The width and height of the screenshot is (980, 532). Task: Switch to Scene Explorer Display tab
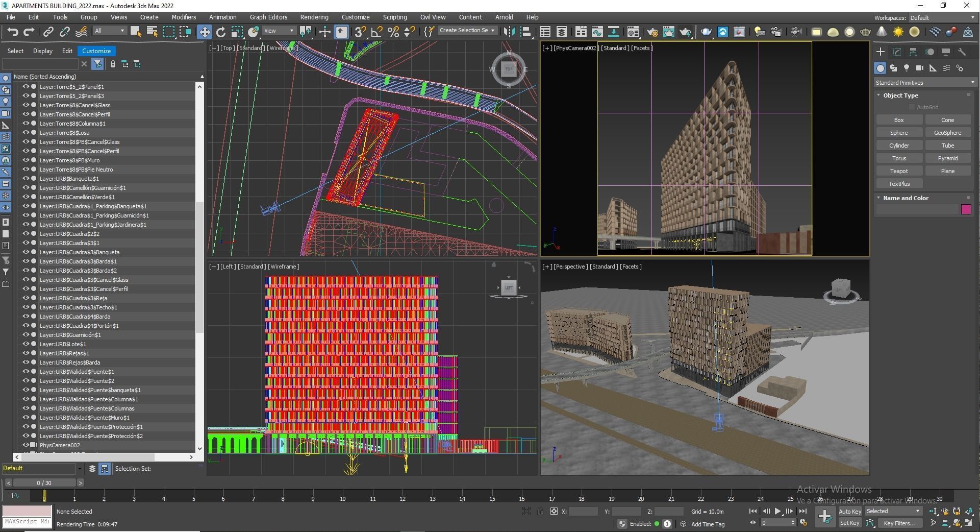43,51
